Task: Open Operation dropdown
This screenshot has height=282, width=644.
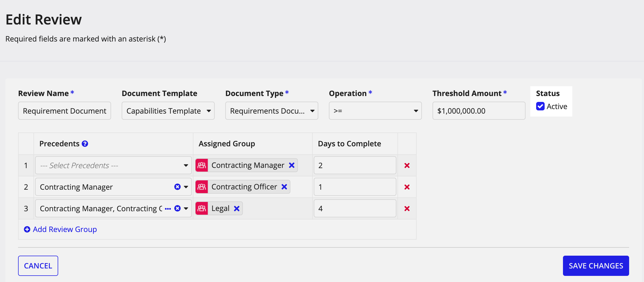Action: 375,111
